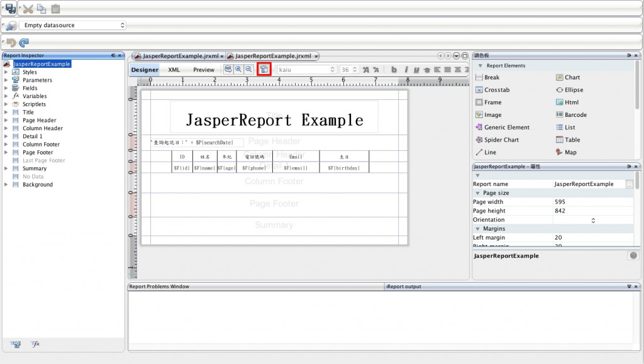Switch to the XML view tab
This screenshot has height=364, width=644.
pos(174,70)
